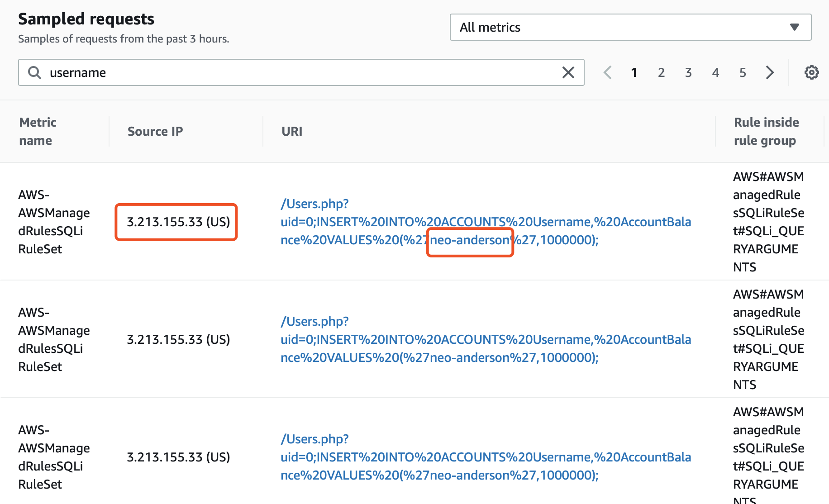The image size is (829, 504).
Task: Open first row Users.php URI link
Action: [x=486, y=222]
